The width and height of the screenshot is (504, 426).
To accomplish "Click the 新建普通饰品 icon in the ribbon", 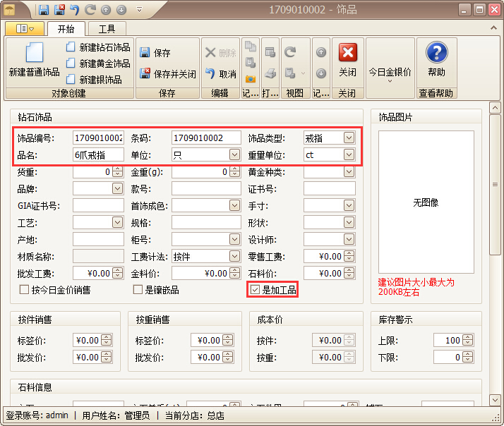I will coord(34,54).
